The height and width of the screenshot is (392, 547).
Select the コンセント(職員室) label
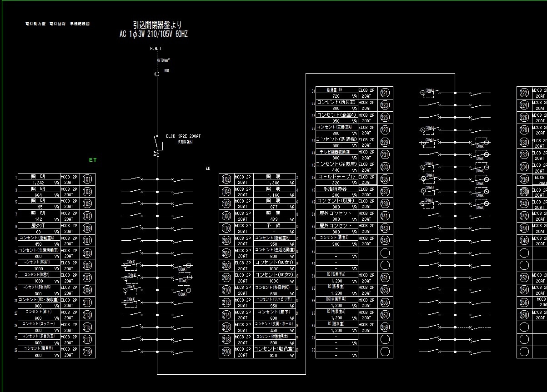[274, 349]
